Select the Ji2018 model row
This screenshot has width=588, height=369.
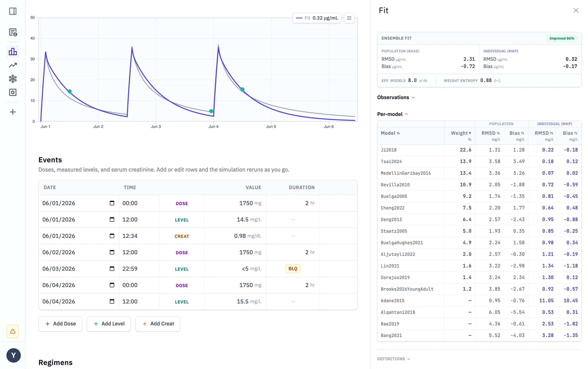[479, 150]
